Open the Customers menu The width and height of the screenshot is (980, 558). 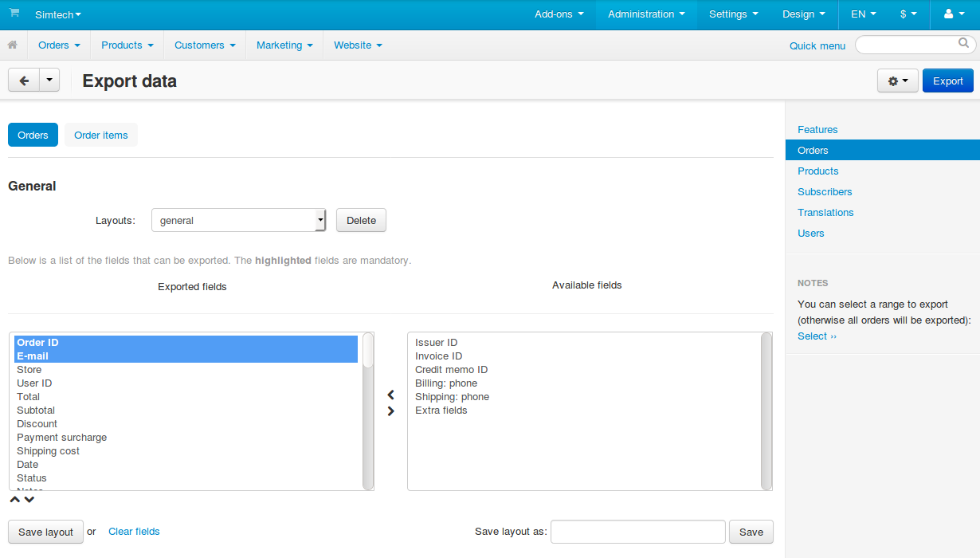click(x=205, y=45)
